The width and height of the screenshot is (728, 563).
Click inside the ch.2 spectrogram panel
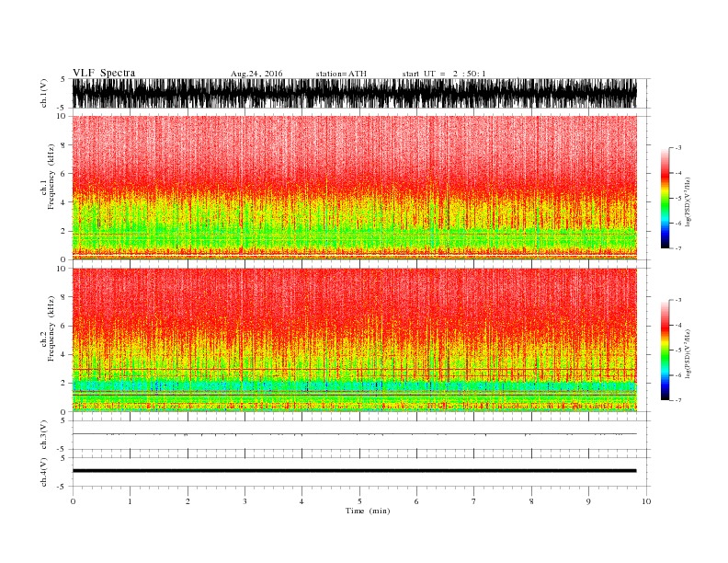(x=354, y=339)
